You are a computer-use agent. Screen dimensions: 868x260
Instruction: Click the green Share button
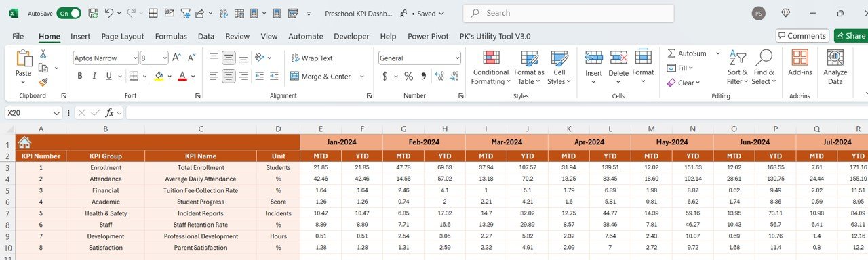(850, 36)
